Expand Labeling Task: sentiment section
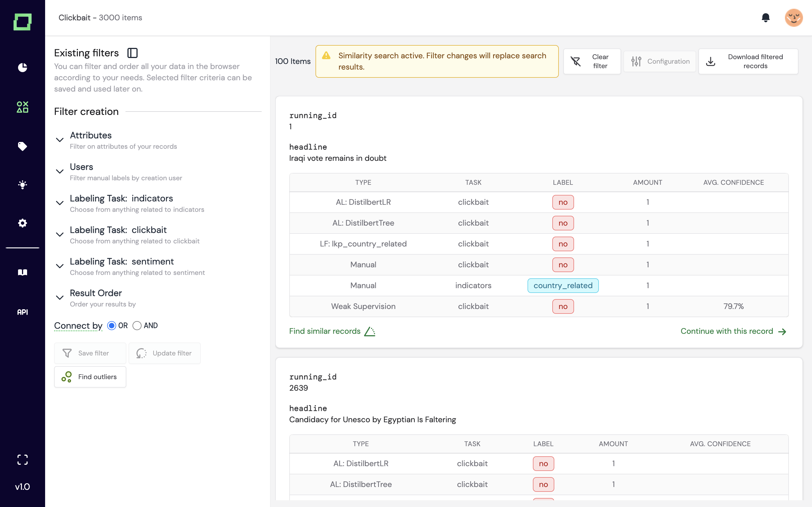Image resolution: width=812 pixels, height=507 pixels. pos(122,262)
